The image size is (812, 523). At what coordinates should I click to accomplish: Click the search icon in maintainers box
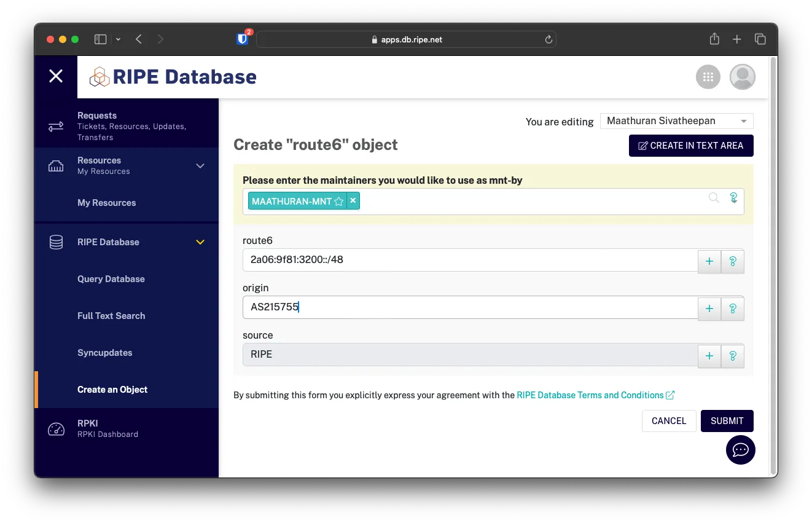point(714,198)
